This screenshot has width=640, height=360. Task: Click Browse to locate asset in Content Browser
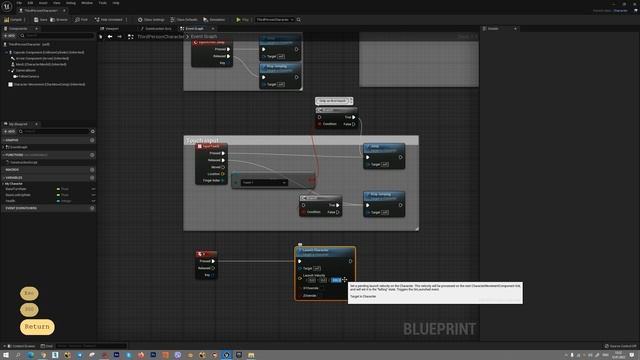pos(59,20)
